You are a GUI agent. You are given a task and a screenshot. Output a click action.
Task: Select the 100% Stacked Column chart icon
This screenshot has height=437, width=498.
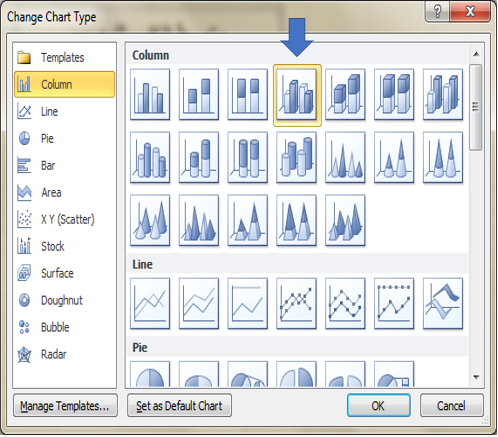point(248,95)
